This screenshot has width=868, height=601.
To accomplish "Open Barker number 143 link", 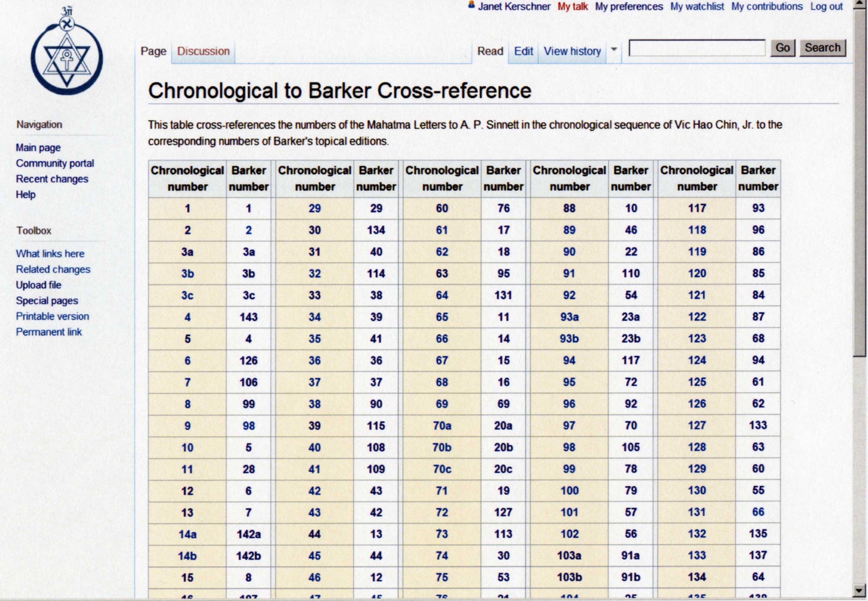I will 249,317.
